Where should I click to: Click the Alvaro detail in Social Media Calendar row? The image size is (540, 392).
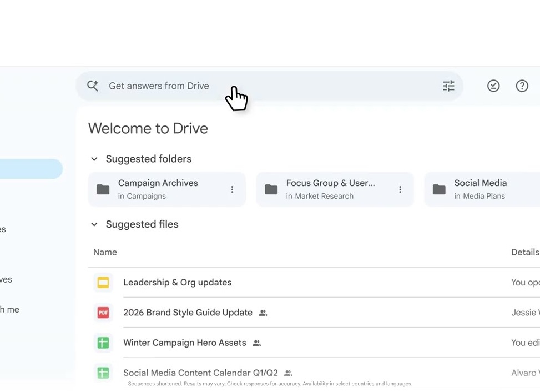pyautogui.click(x=525, y=373)
